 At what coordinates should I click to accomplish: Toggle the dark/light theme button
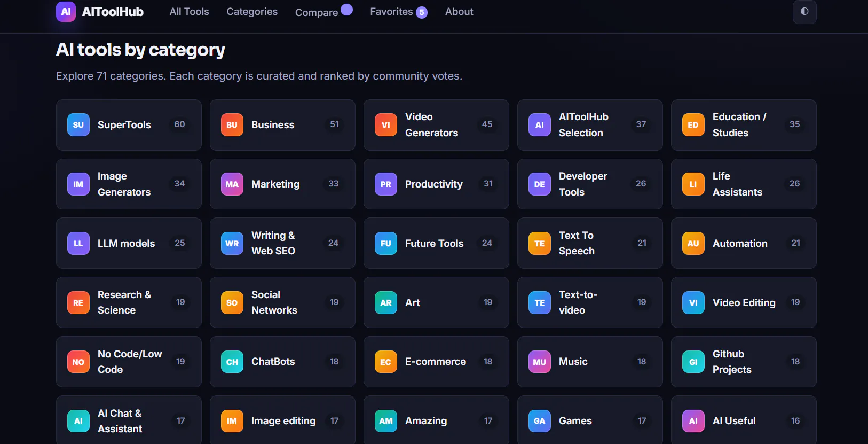coord(804,12)
